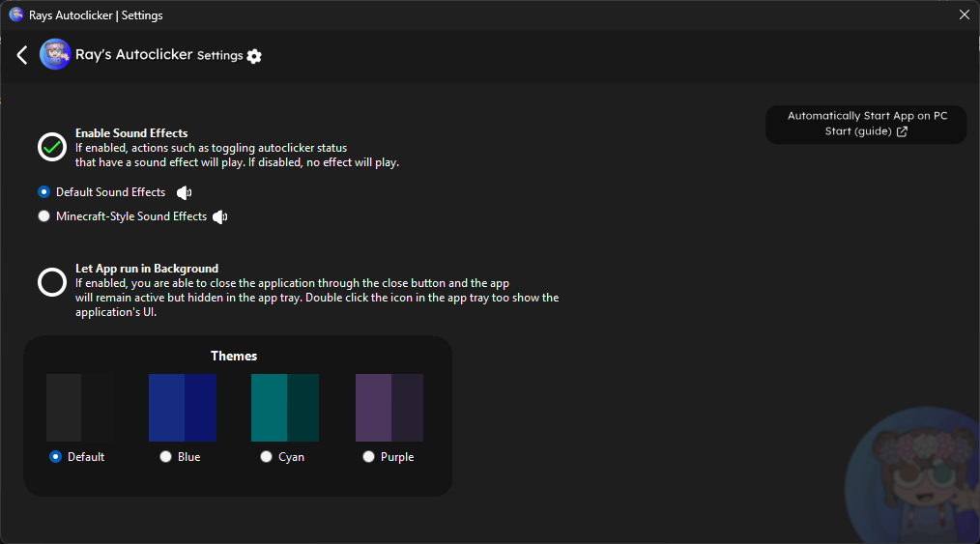Click the Purple theme color swatch
Image resolution: width=980 pixels, height=544 pixels.
389,408
